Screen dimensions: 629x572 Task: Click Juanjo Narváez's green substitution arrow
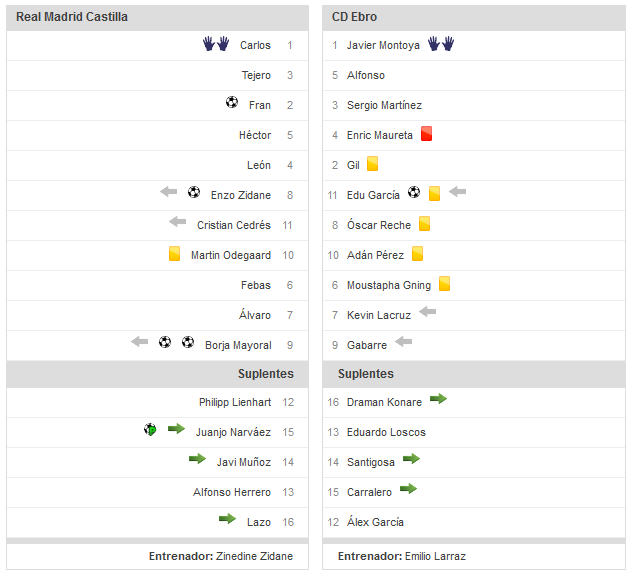coord(176,429)
